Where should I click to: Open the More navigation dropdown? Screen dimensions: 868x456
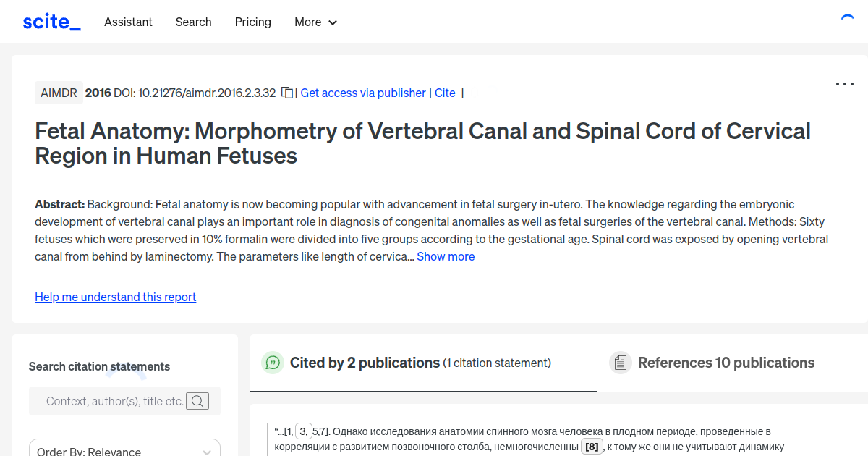coord(315,22)
